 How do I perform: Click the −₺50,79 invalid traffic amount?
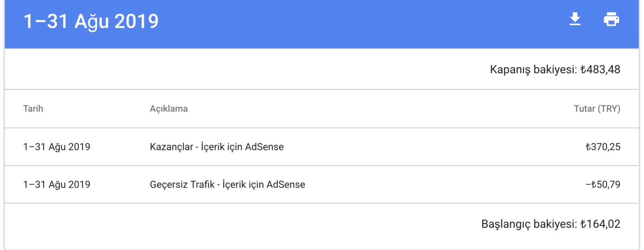[603, 184]
